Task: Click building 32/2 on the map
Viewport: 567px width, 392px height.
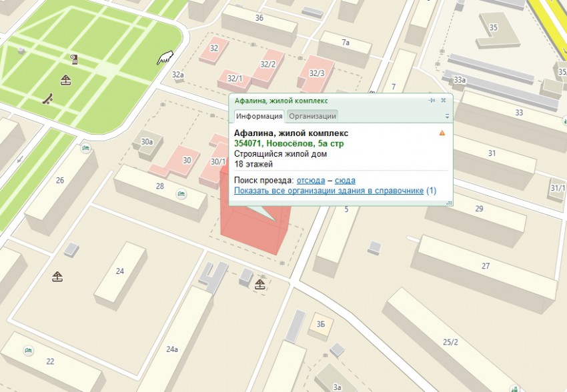Action: pos(268,64)
